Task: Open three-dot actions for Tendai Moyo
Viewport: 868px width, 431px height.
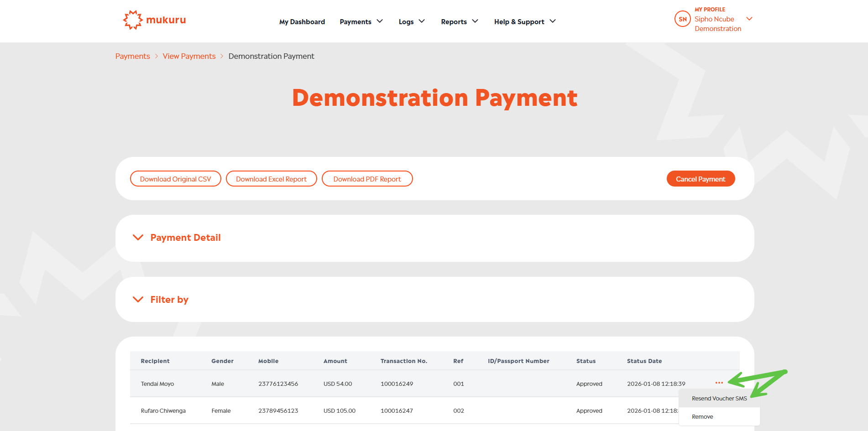Action: [x=719, y=383]
